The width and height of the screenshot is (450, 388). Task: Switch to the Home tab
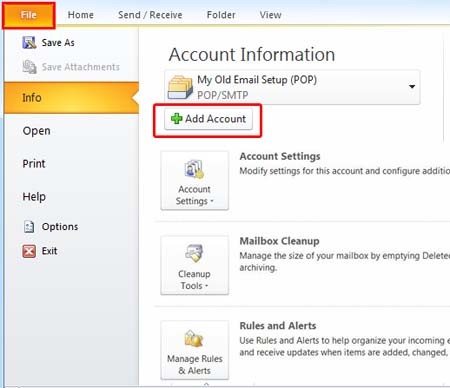click(x=81, y=15)
